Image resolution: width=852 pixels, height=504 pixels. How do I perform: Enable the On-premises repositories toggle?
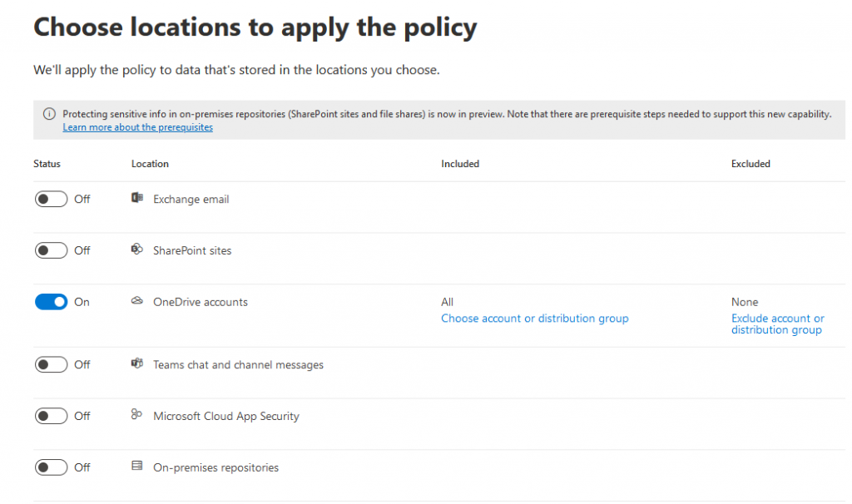pos(51,467)
